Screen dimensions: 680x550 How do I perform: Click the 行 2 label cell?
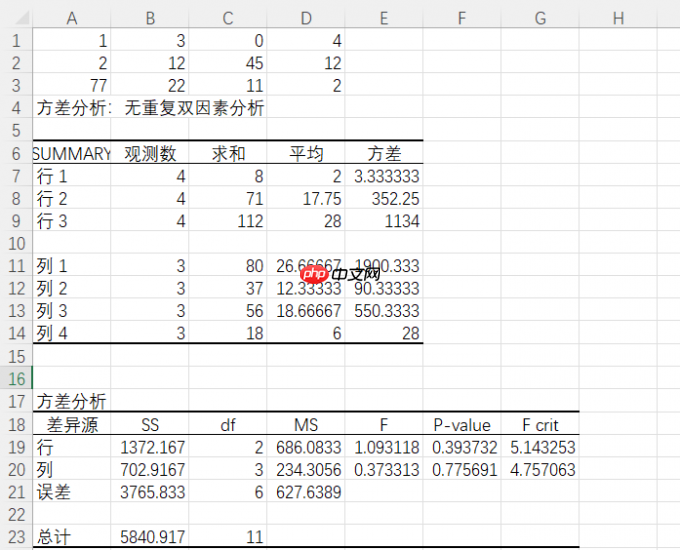pos(72,199)
